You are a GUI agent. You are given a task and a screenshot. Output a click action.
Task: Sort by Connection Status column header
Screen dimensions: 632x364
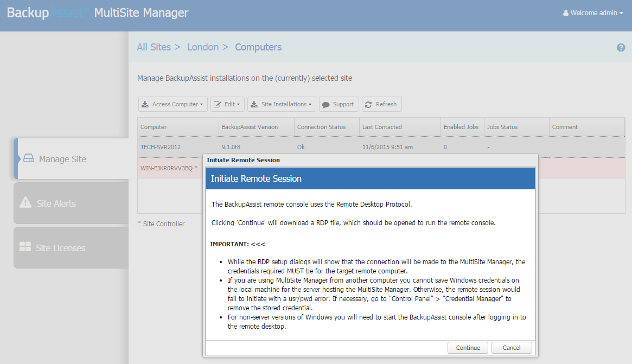pyautogui.click(x=327, y=127)
